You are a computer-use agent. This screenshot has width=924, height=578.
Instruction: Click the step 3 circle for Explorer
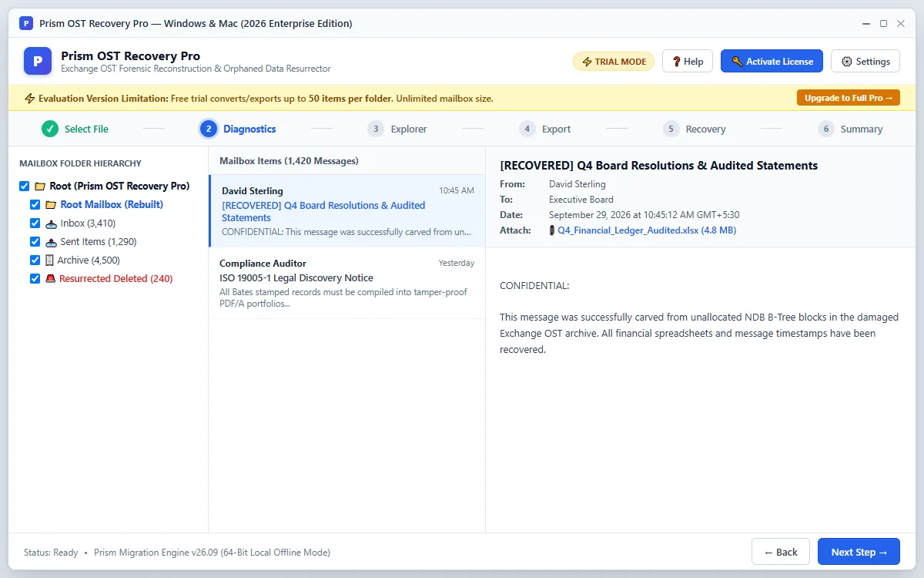tap(376, 129)
